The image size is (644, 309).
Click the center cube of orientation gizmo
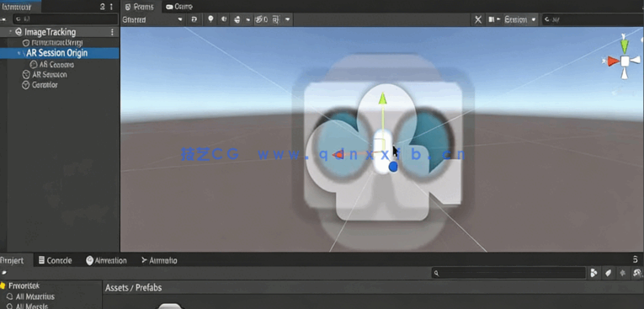(x=625, y=61)
